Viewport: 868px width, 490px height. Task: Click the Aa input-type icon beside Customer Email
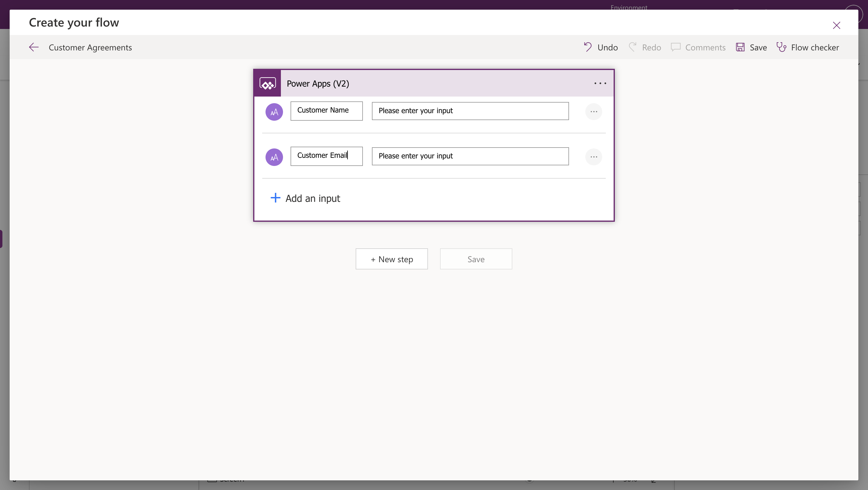tap(274, 157)
